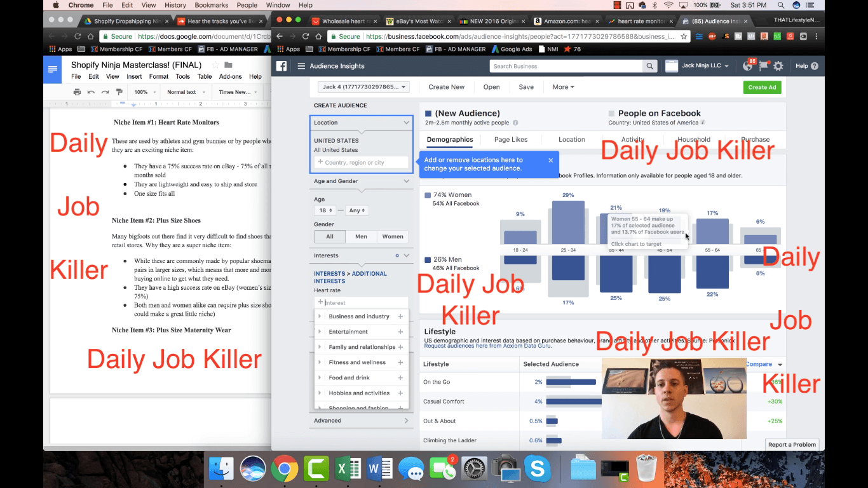The image size is (868, 488).
Task: Open FaceTime from the Dock
Action: coord(442,470)
